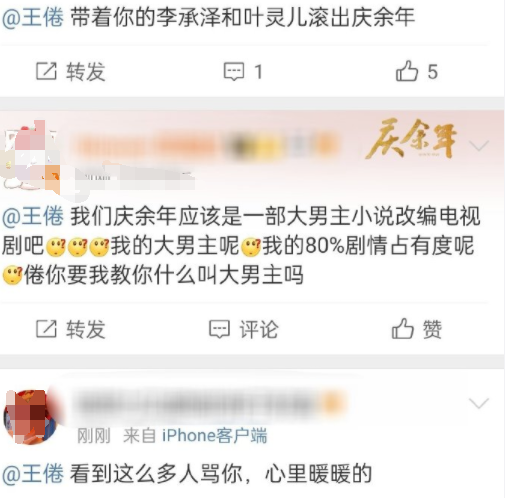Image resolution: width=505 pixels, height=498 pixels.
Task: Like the post with 5 thumbs-up
Action: [x=417, y=71]
